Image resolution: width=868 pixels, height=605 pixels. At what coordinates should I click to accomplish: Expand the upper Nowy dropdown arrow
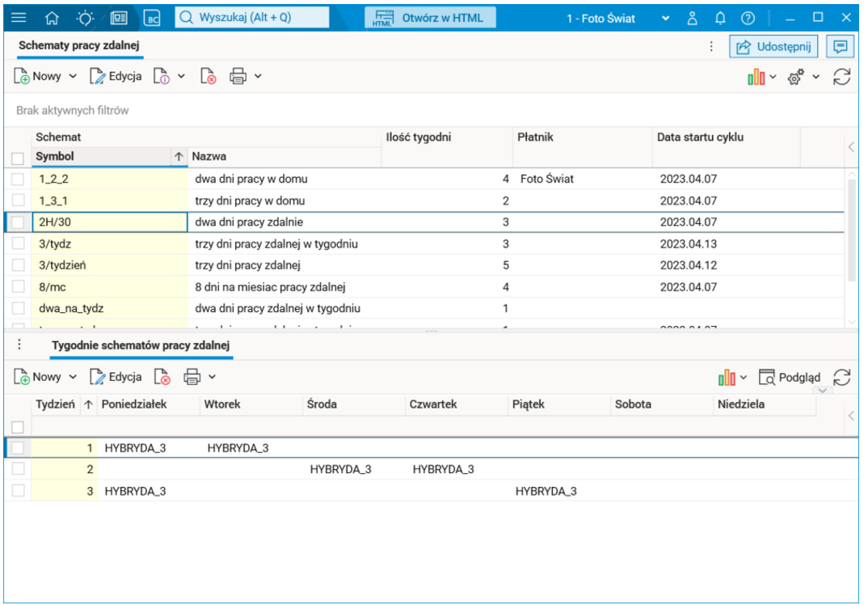73,77
